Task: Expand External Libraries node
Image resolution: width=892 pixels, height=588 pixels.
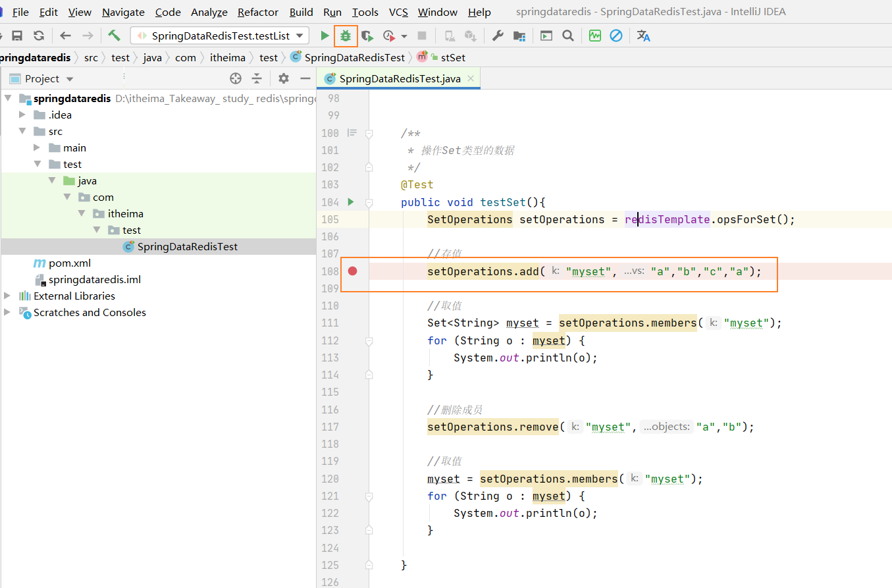Action: 7,296
